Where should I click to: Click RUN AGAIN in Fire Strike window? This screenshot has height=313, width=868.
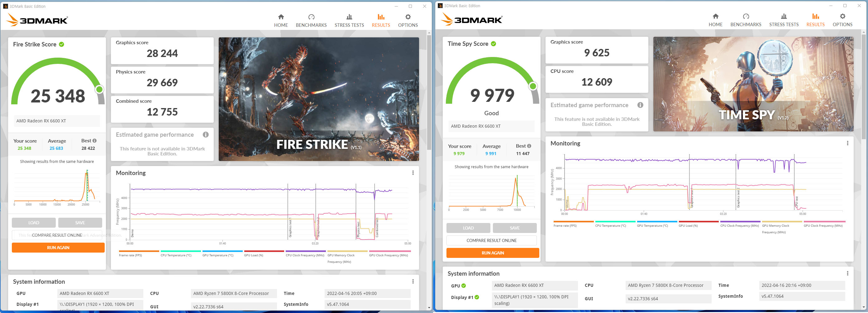coord(58,247)
